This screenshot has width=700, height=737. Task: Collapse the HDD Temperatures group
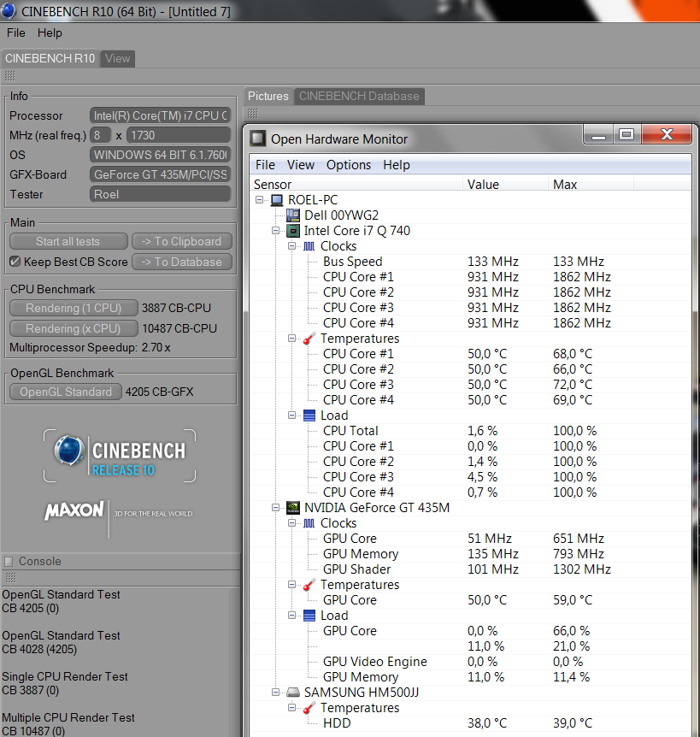coord(291,707)
